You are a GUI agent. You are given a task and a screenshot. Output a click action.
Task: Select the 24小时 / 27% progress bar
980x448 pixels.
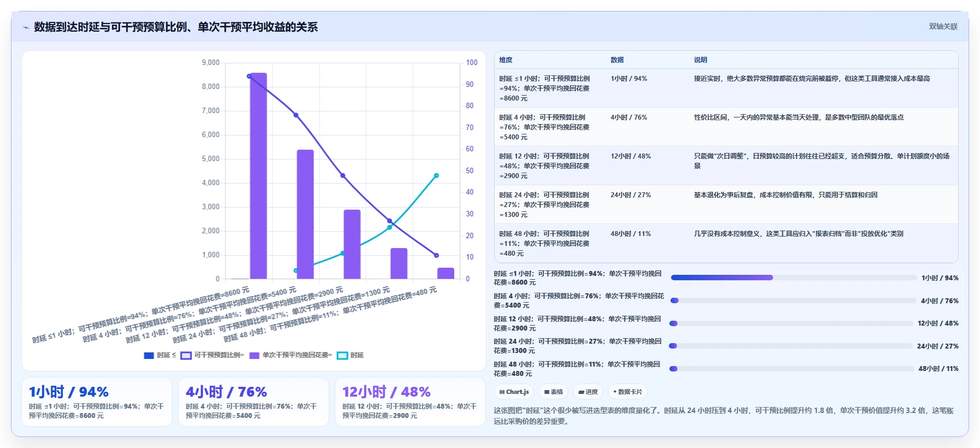[791, 346]
